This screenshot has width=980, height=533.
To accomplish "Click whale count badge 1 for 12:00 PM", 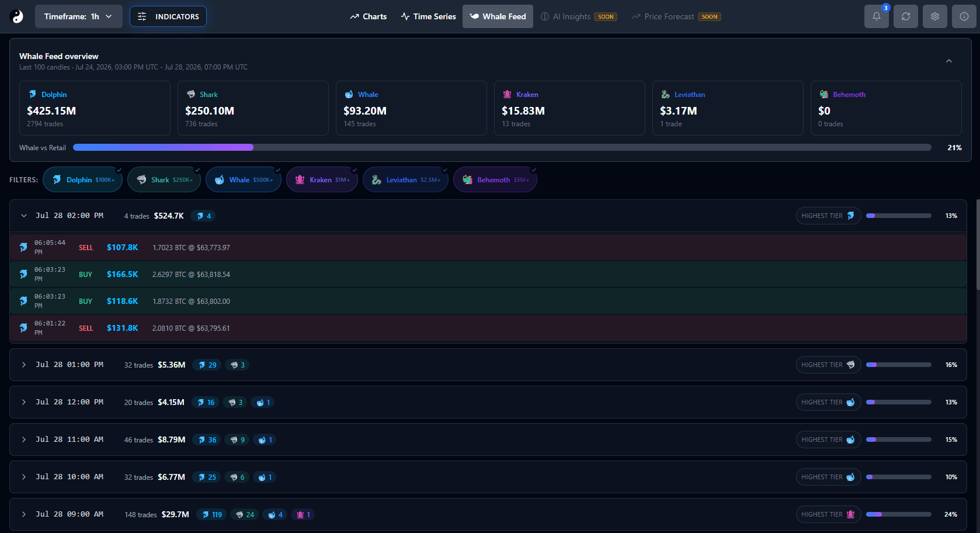I will click(x=263, y=402).
